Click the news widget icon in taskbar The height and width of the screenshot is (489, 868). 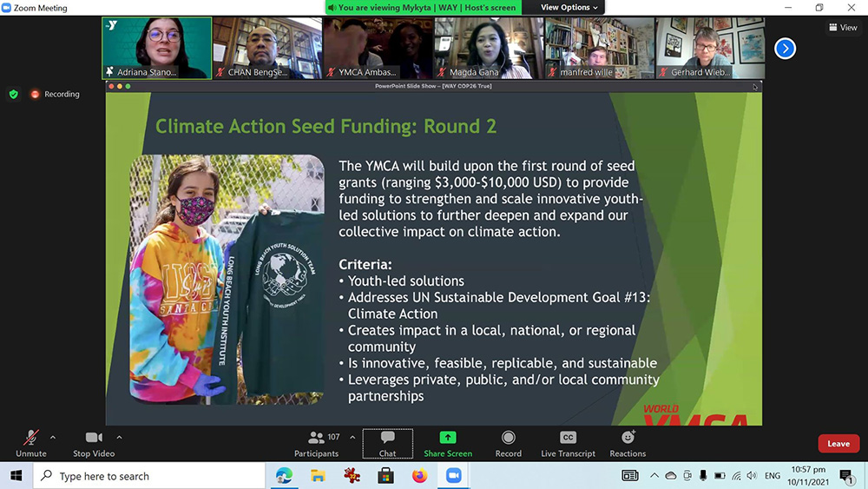(x=630, y=476)
